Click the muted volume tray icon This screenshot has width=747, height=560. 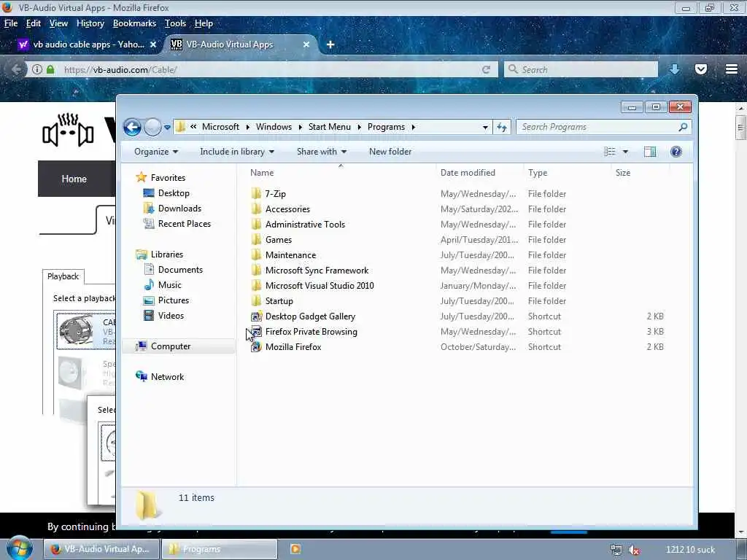click(634, 550)
